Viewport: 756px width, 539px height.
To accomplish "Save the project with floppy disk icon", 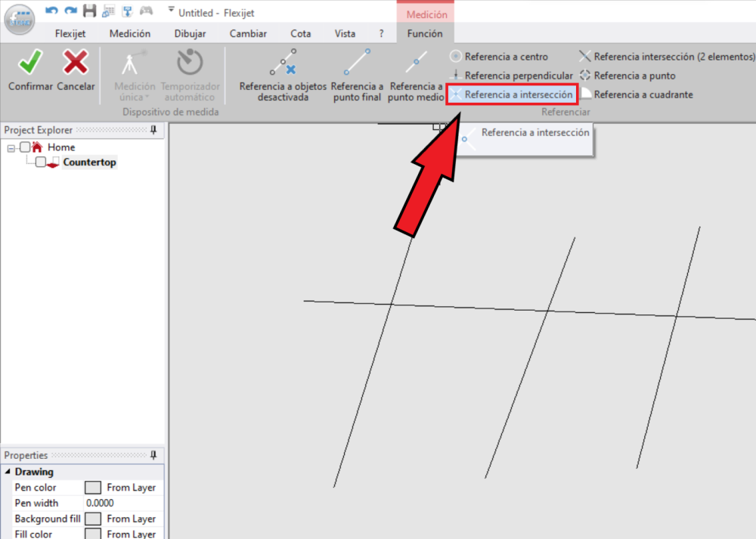I will 89,11.
